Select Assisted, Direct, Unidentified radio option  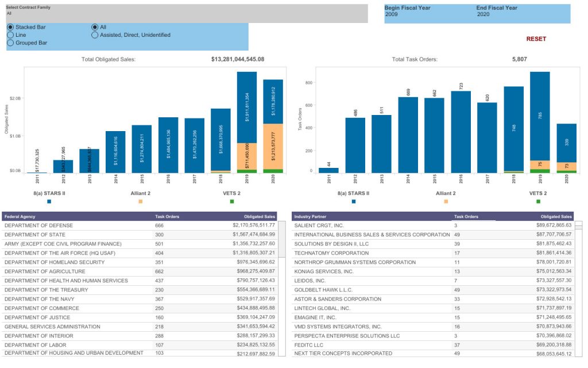click(95, 35)
